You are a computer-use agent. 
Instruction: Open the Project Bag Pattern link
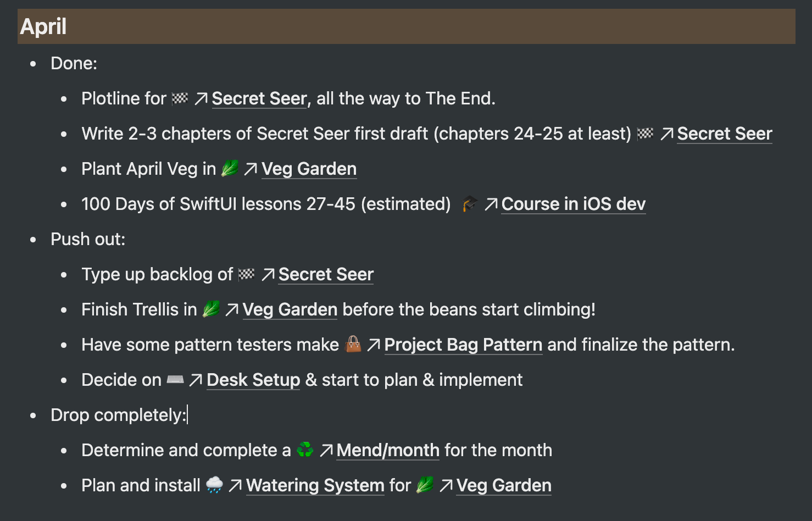click(x=464, y=345)
